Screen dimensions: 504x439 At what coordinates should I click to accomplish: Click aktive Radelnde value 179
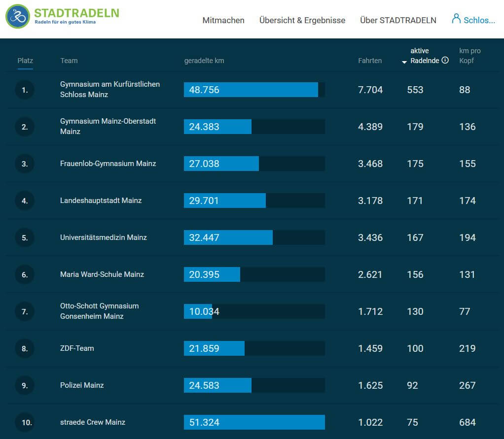(415, 127)
